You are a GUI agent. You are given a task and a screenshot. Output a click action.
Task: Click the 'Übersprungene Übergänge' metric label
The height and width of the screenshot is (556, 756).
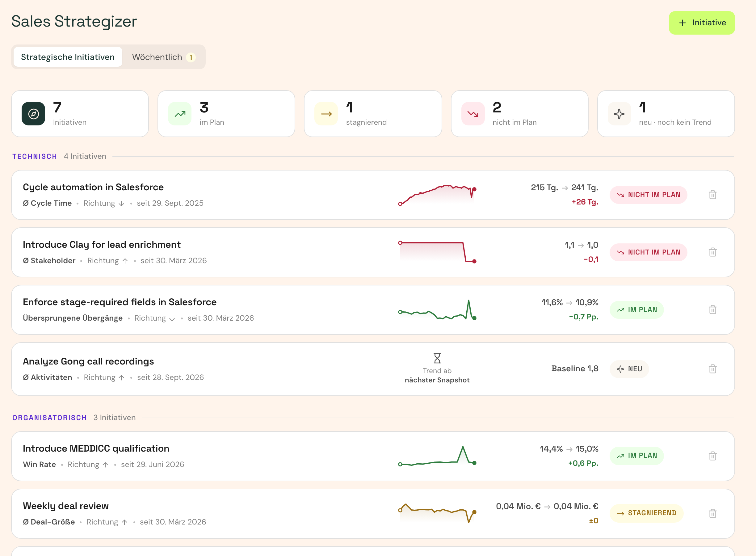(x=73, y=318)
